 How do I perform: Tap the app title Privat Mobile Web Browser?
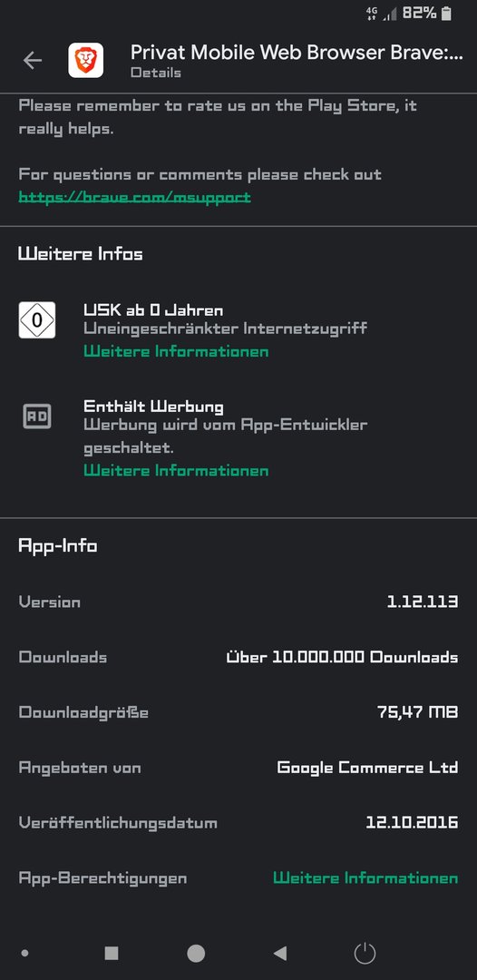(297, 54)
